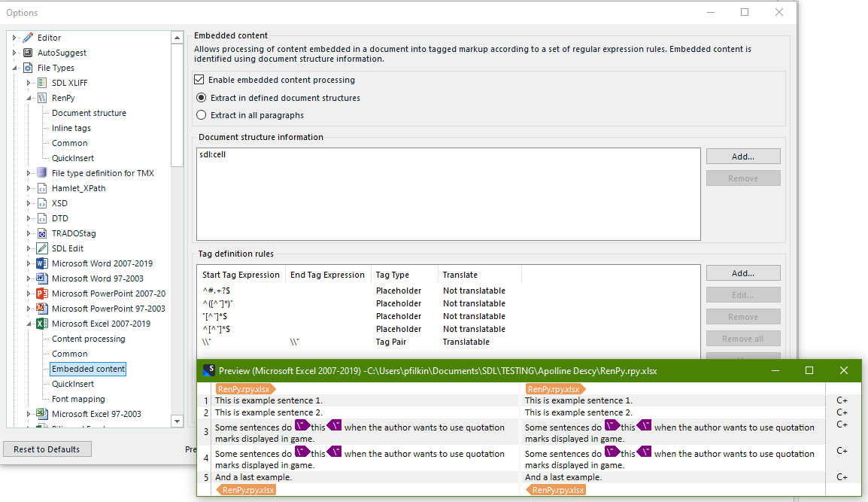Click tree scrollbar down arrow
The height and width of the screenshot is (502, 868).
coord(178,421)
